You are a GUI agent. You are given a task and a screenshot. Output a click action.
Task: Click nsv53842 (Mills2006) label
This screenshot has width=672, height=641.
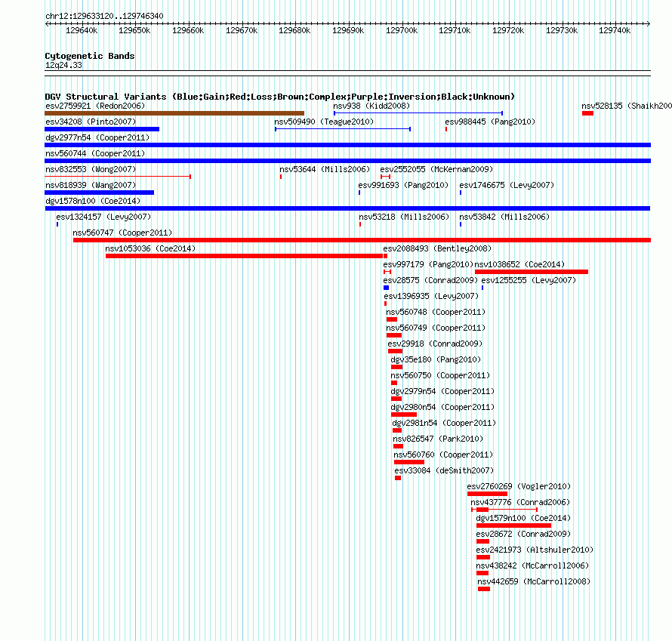(x=504, y=217)
